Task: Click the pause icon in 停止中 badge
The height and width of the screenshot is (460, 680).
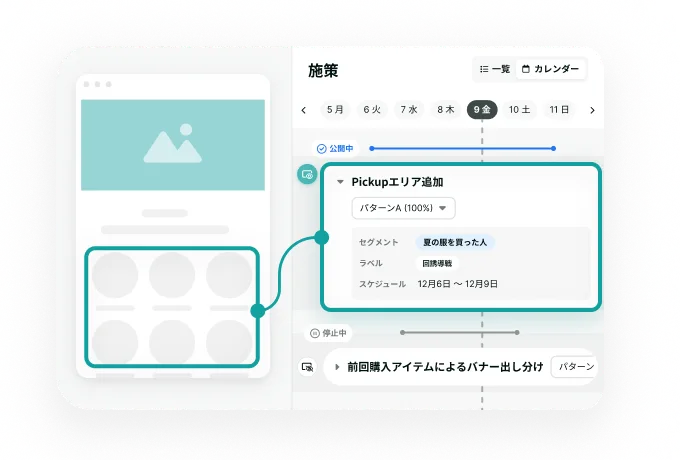Action: point(315,333)
